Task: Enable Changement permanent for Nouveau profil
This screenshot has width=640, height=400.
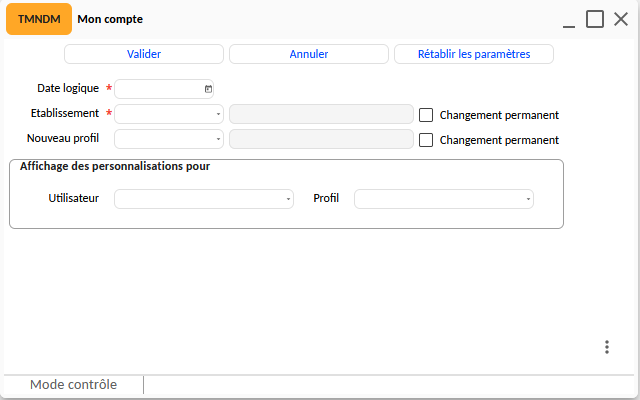Action: pyautogui.click(x=426, y=140)
